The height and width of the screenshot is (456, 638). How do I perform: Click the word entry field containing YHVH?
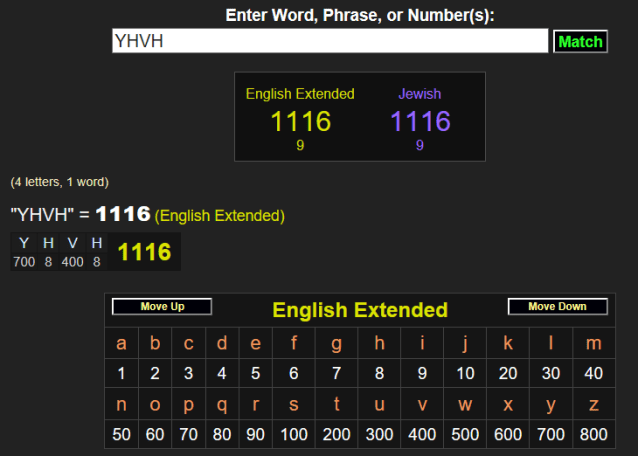(330, 41)
